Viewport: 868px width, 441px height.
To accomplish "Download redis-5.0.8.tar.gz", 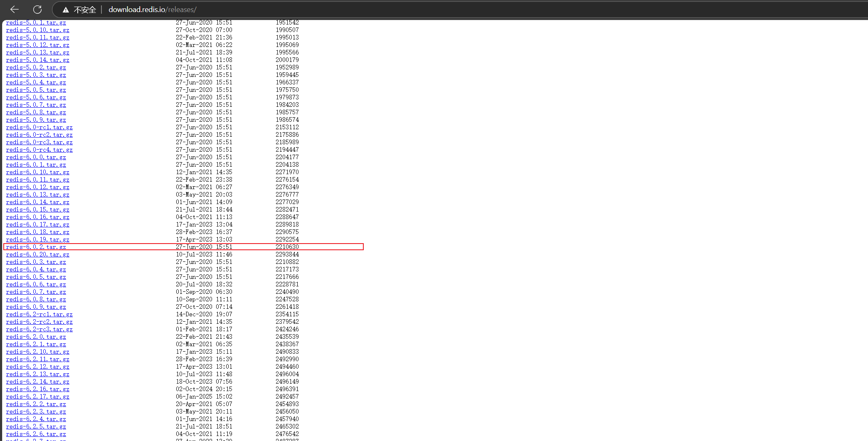I will pyautogui.click(x=36, y=112).
